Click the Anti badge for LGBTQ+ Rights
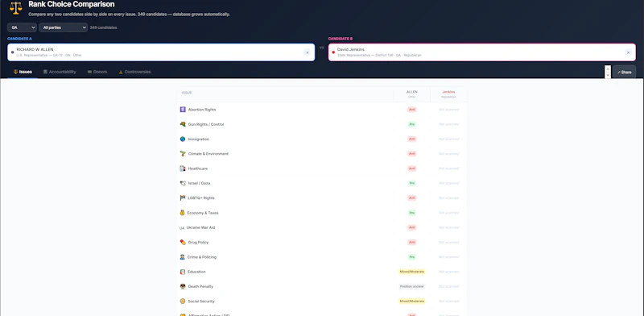The image size is (644, 316). 412,198
